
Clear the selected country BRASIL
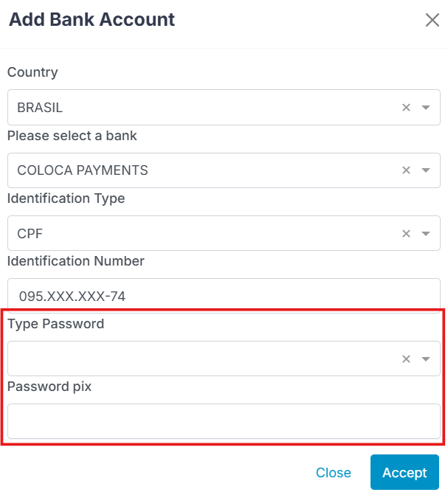tap(406, 108)
